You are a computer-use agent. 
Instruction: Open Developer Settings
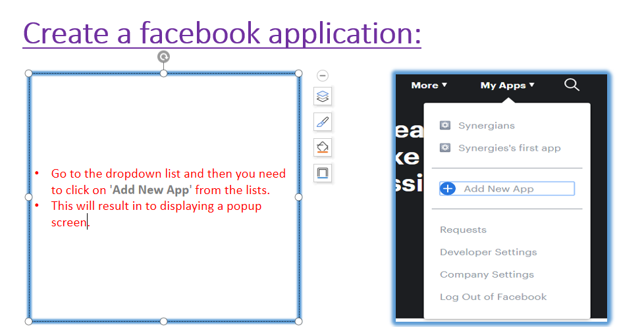(489, 252)
